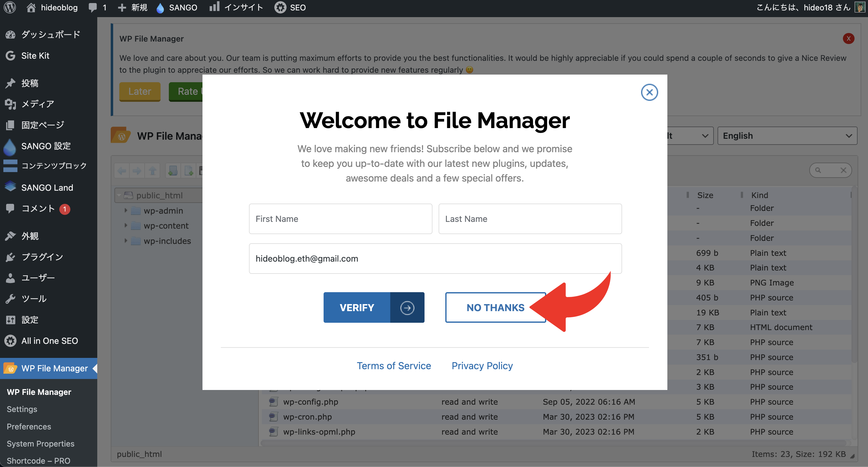Open インサイト in admin bar
Image resolution: width=868 pixels, height=467 pixels.
pyautogui.click(x=236, y=7)
